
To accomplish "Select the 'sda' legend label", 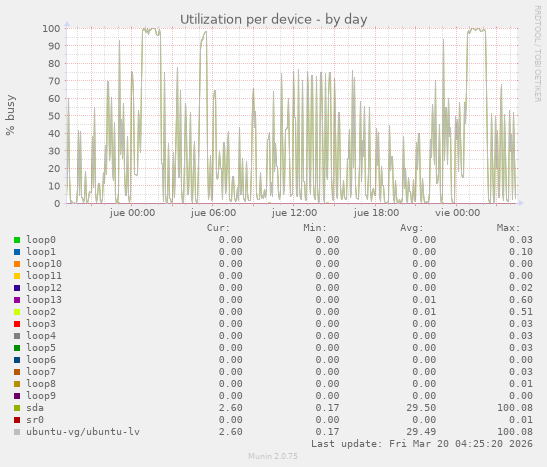I will (x=35, y=408).
